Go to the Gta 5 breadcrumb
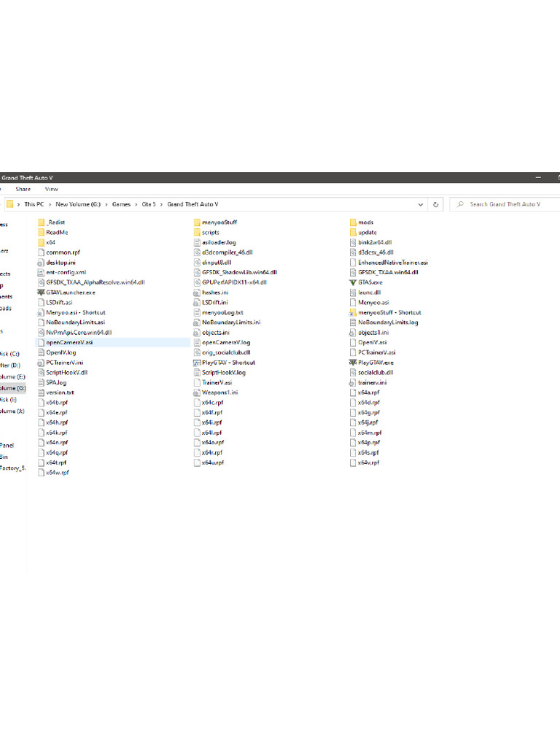The width and height of the screenshot is (560, 747). [x=149, y=204]
